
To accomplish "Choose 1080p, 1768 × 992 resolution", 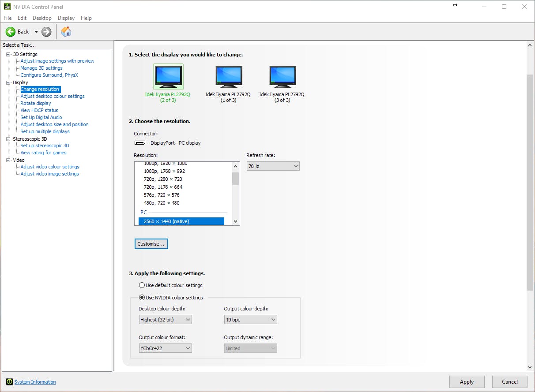I will (164, 171).
